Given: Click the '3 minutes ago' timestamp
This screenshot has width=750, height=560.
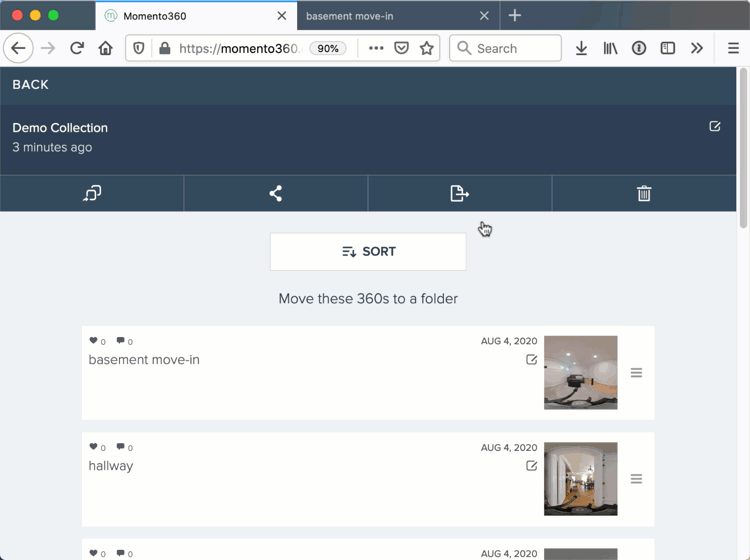Looking at the screenshot, I should point(52,147).
